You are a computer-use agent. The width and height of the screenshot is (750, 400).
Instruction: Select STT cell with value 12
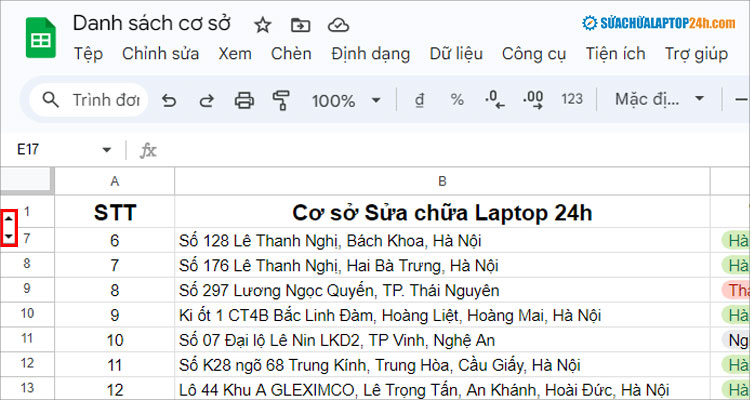pyautogui.click(x=115, y=389)
